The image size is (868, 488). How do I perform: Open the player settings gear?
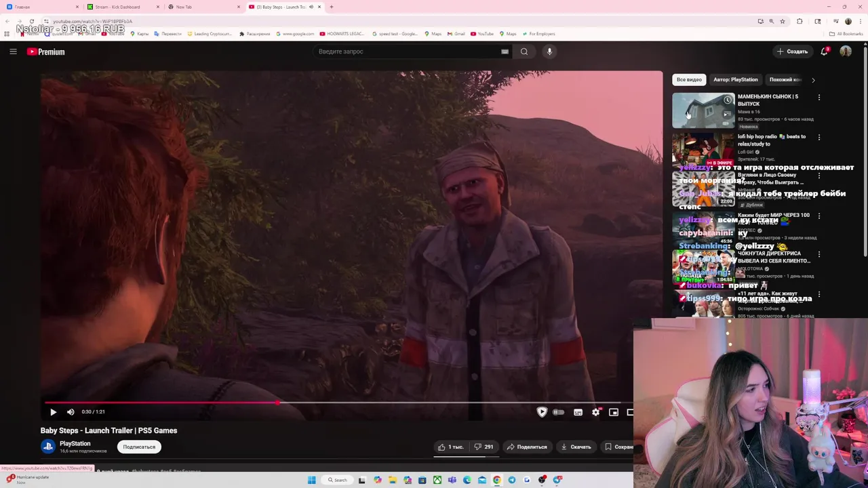595,412
